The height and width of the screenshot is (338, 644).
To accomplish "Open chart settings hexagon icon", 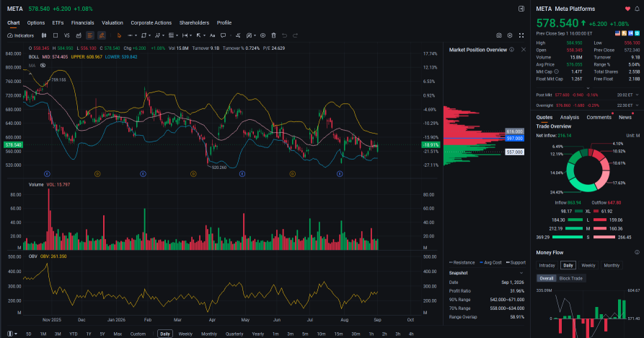I will (510, 36).
